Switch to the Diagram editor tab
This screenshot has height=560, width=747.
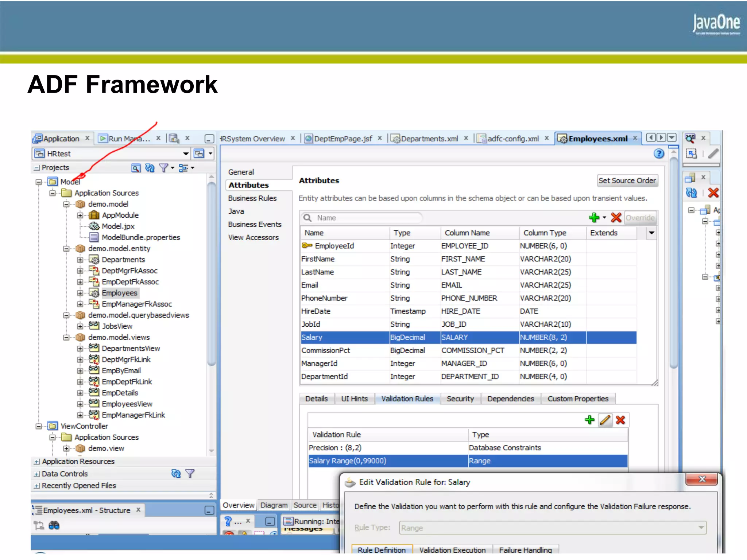pyautogui.click(x=274, y=505)
